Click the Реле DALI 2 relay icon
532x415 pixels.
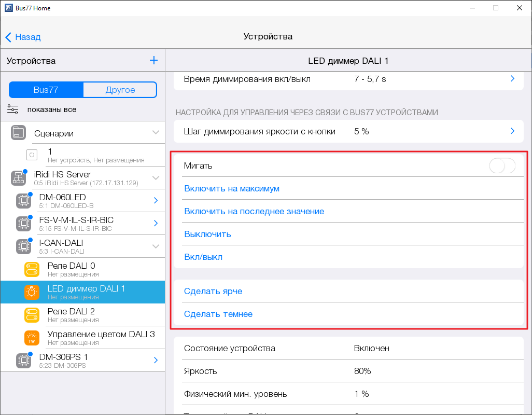click(32, 315)
